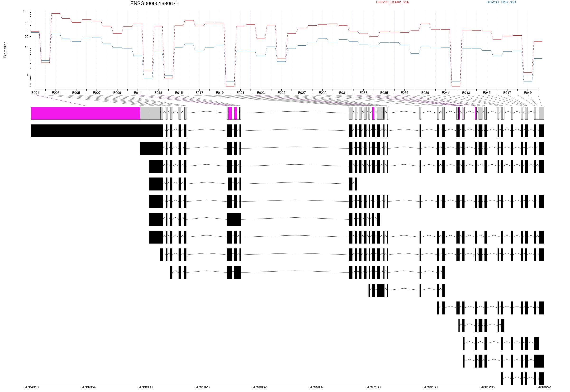
Task: Click exon bin label E027
Action: tap(302, 93)
